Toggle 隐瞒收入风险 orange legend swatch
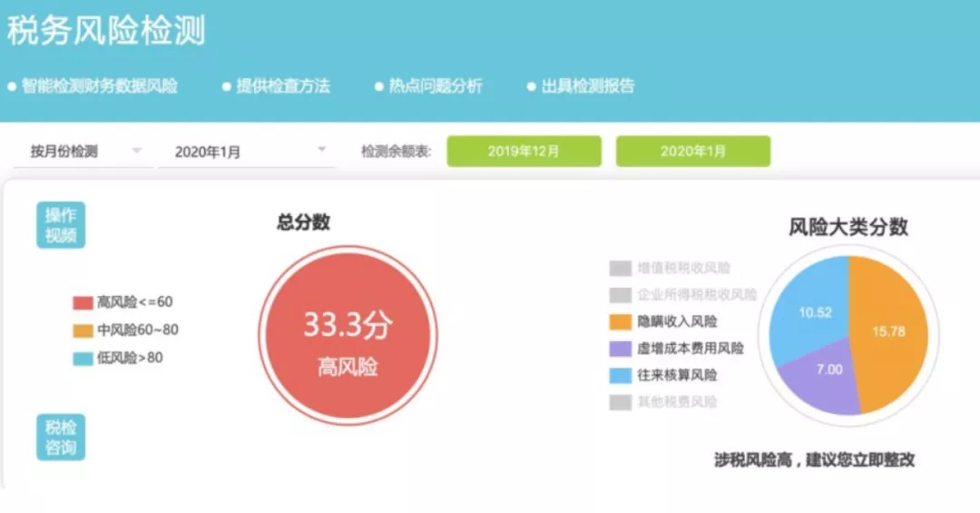The height and width of the screenshot is (513, 980). coord(620,321)
